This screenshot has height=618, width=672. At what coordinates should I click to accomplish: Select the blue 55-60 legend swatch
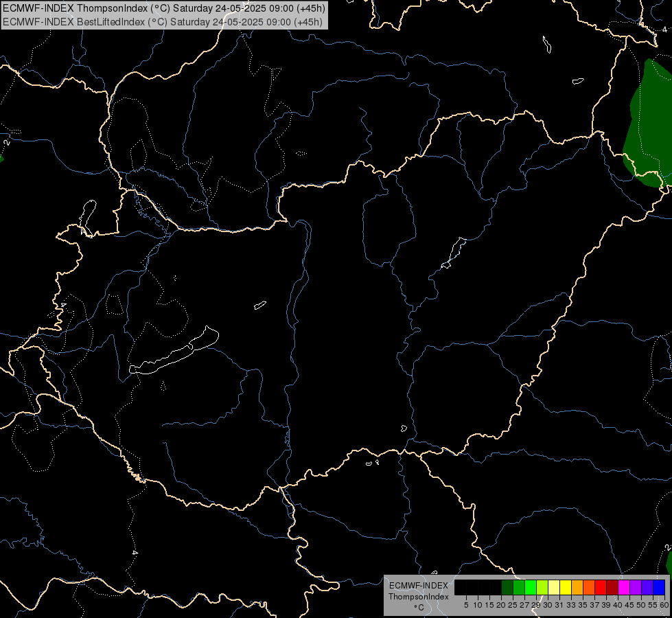[x=659, y=587]
